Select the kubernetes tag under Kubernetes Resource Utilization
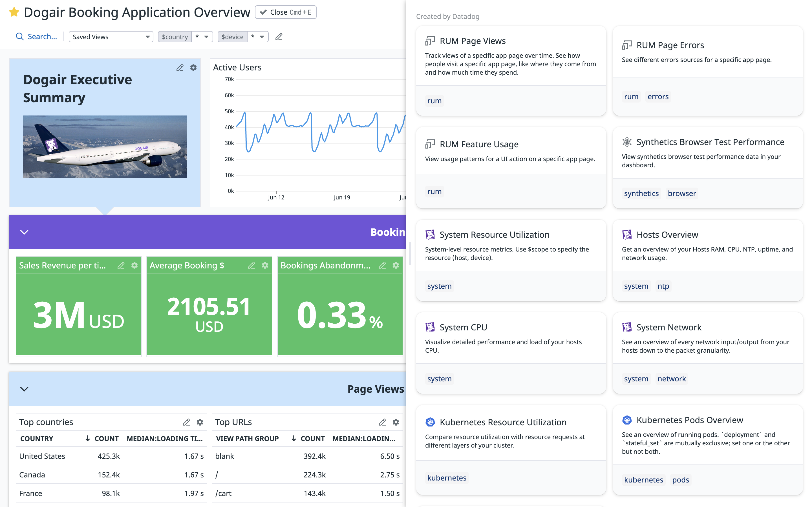The width and height of the screenshot is (812, 507). [x=446, y=477]
